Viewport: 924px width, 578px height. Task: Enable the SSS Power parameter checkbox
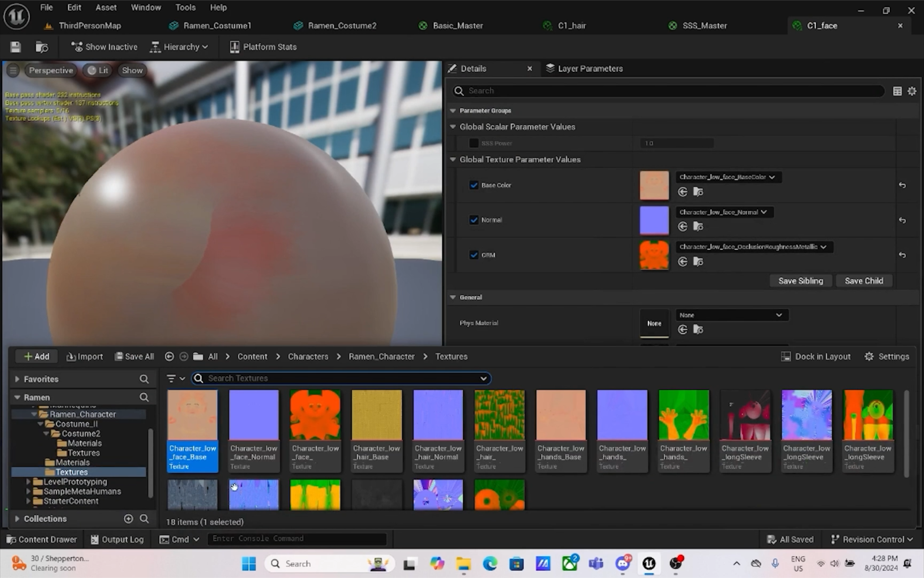[474, 143]
